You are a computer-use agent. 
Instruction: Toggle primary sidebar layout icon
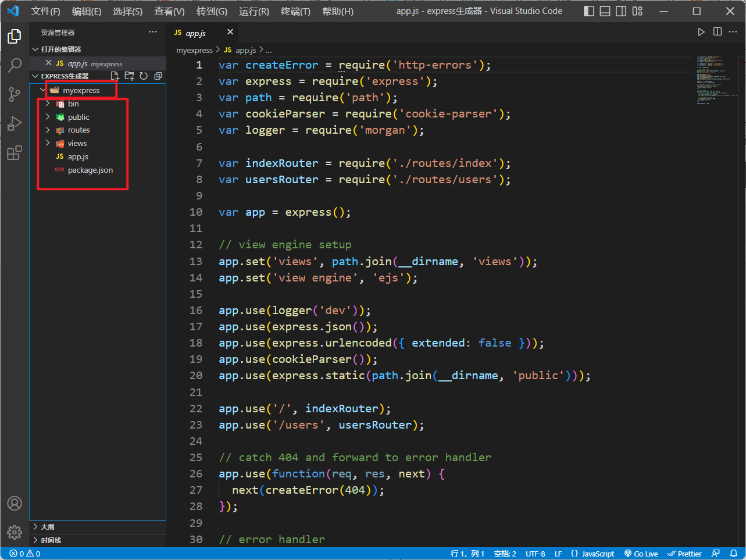(589, 11)
